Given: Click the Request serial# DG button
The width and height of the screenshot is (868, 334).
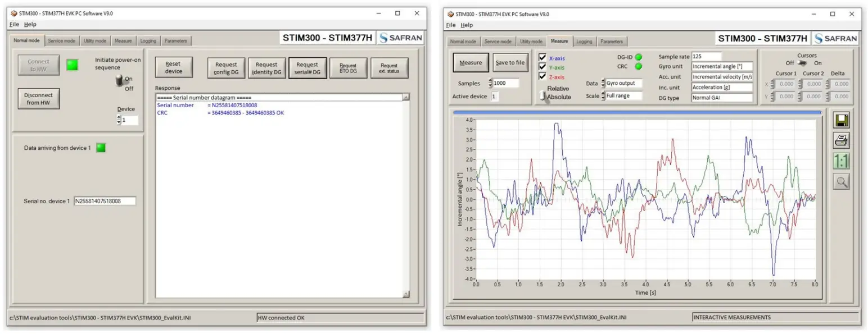Looking at the screenshot, I should tap(308, 68).
